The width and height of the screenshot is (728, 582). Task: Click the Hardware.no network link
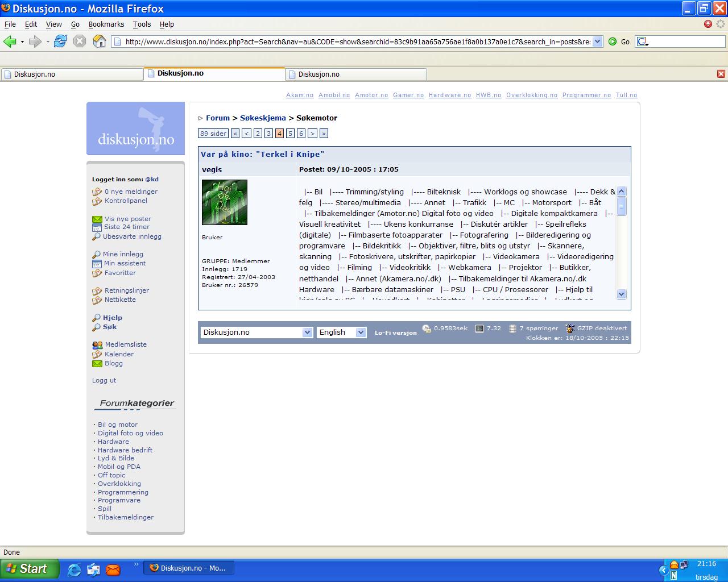click(450, 95)
